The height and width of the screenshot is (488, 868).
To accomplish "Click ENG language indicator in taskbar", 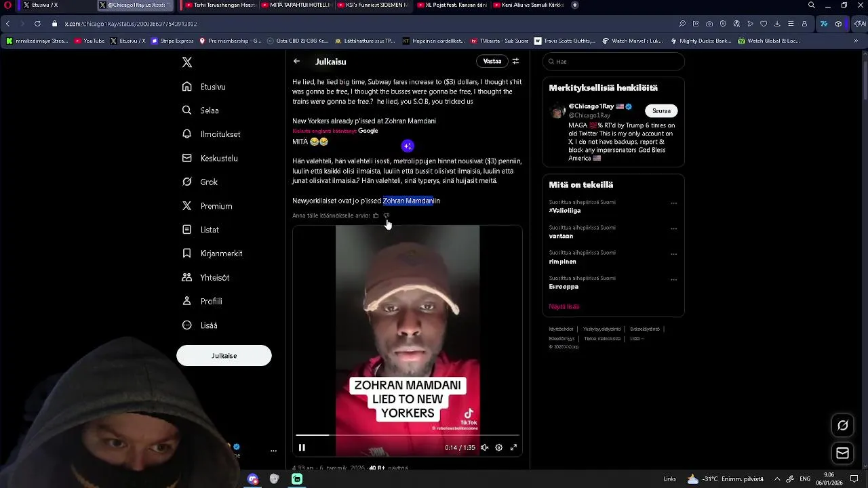I will coord(805,479).
